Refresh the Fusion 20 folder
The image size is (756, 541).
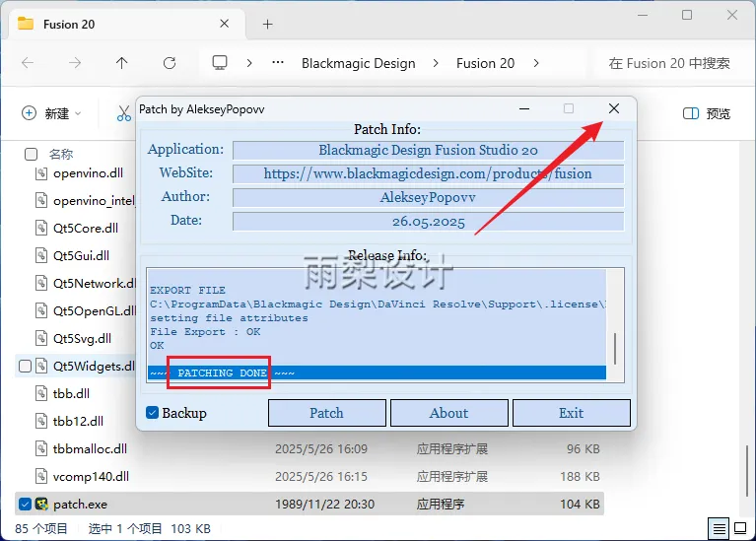coord(170,63)
